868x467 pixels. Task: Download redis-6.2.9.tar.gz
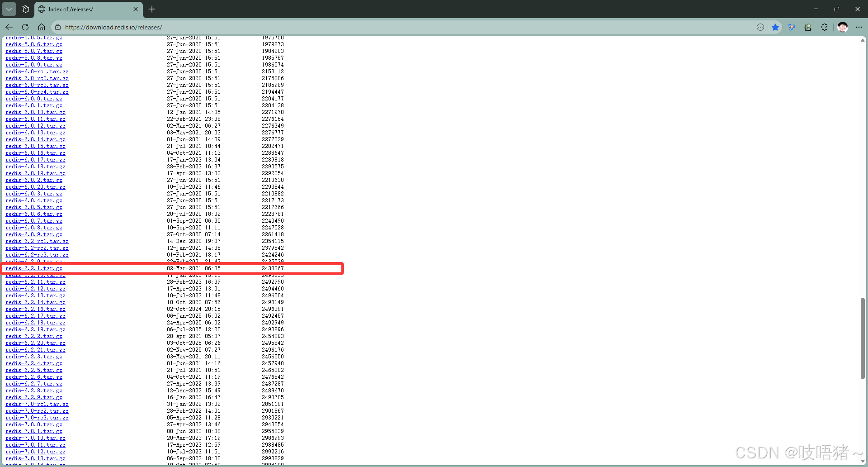[34, 397]
